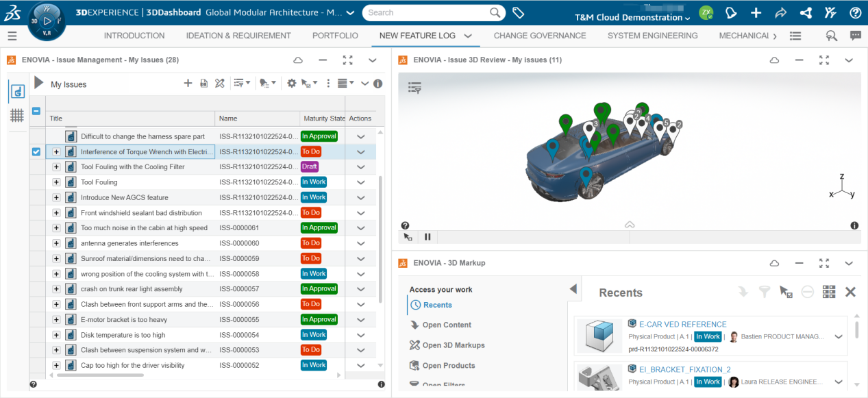Click the tag icon beside search
Viewport: 868px width, 398px height.
519,13
